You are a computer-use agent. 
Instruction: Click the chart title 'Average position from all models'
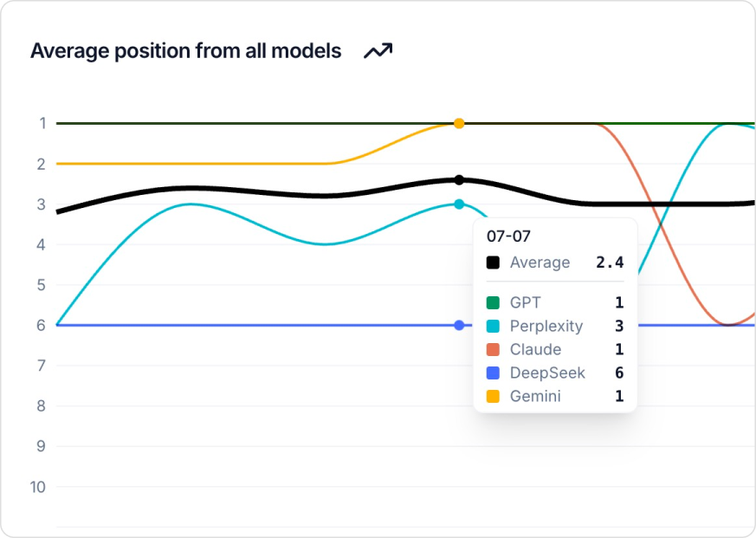185,51
